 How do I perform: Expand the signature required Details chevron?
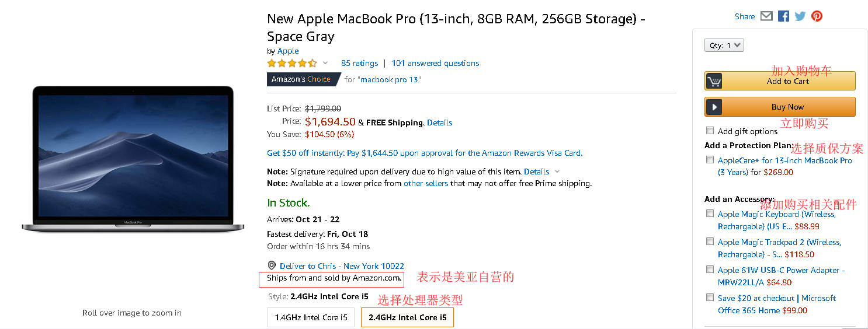pos(557,171)
